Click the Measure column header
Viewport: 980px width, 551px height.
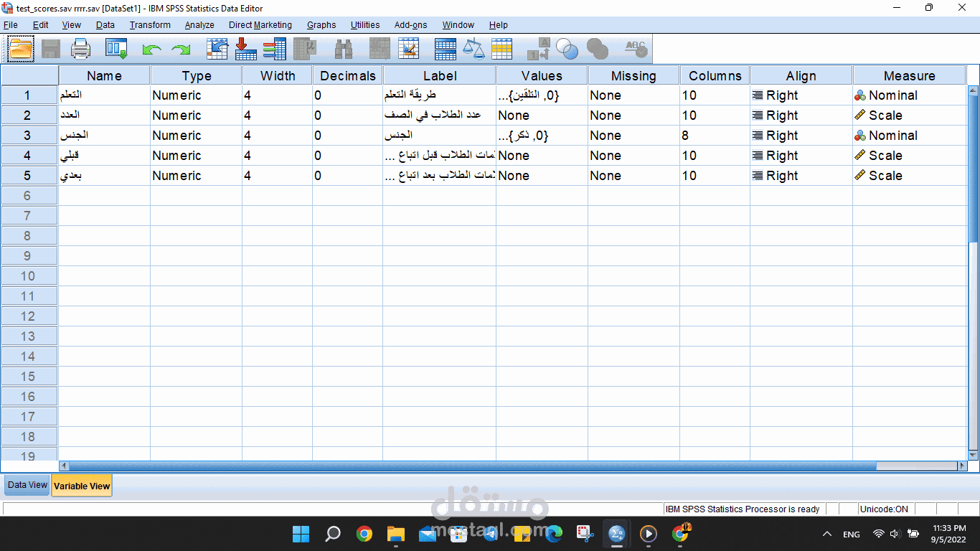pyautogui.click(x=910, y=75)
